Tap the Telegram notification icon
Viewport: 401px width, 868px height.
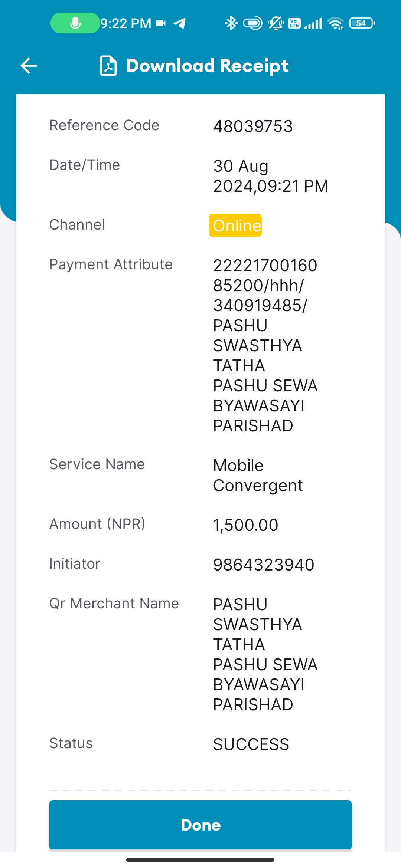[180, 23]
